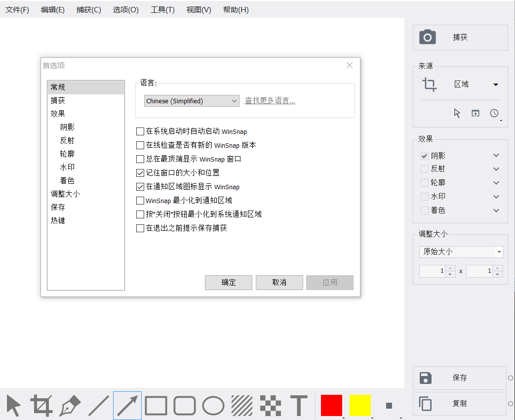Click the region crop source icon
Screen dimensions: 515x420
point(429,84)
